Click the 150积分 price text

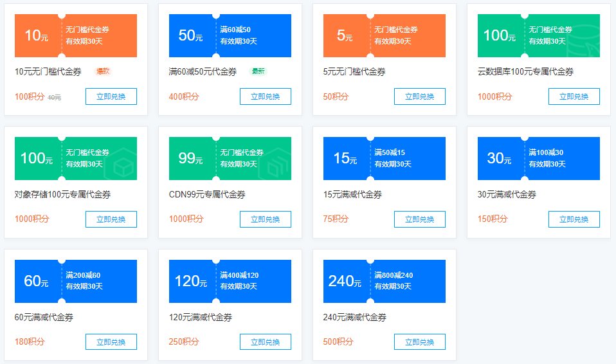pyautogui.click(x=493, y=219)
